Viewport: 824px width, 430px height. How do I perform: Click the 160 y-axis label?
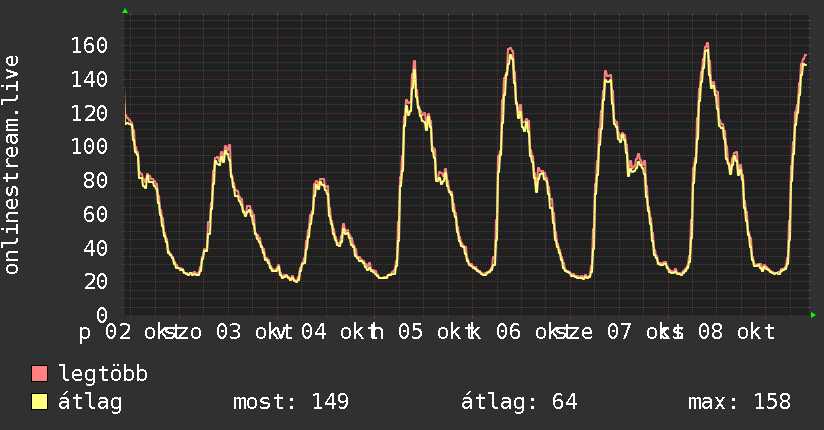click(89, 46)
